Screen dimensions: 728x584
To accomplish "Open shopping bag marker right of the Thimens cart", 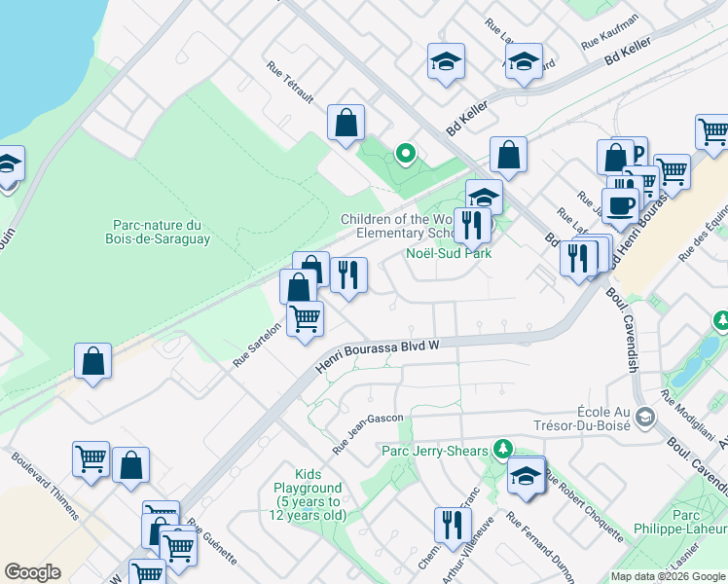I will 131,467.
